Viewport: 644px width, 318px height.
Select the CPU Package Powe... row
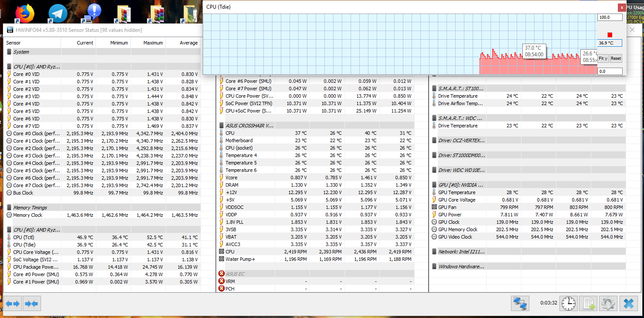click(102, 267)
